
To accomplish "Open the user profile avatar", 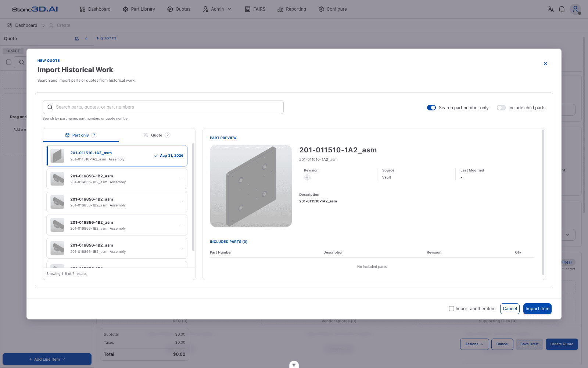I will (575, 9).
